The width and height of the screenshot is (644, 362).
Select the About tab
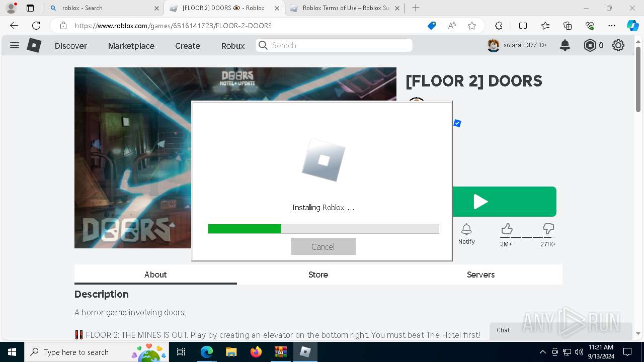155,275
